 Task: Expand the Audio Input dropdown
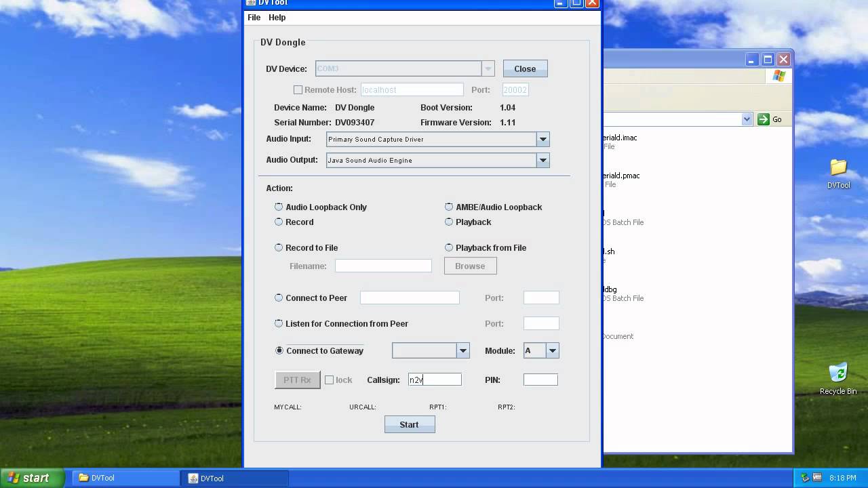point(542,139)
